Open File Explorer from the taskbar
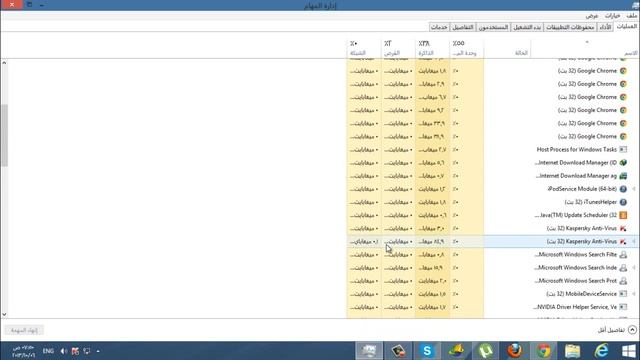Screen dimensions: 640x360 point(572,351)
